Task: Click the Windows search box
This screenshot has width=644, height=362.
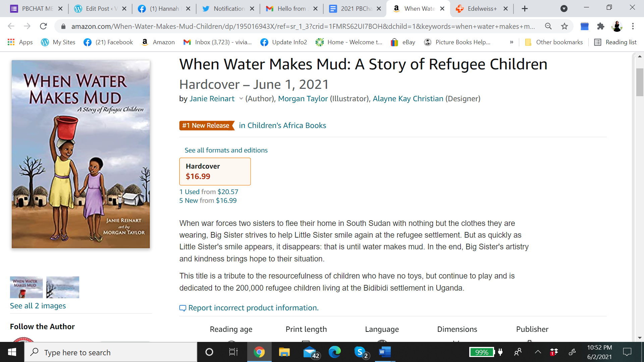Action: click(111, 352)
